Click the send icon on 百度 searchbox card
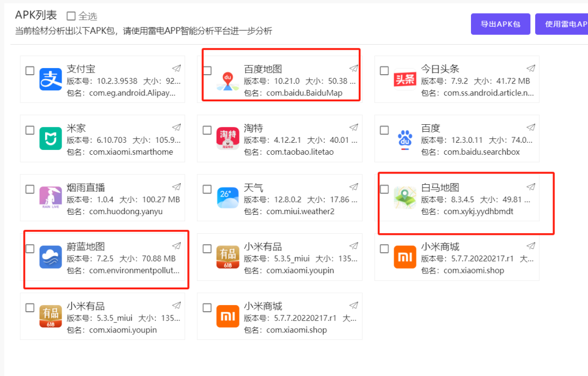The height and width of the screenshot is (376, 588). click(531, 127)
